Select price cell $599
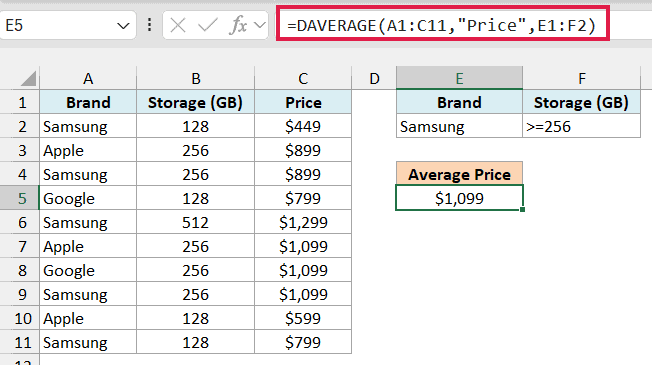 click(x=303, y=318)
